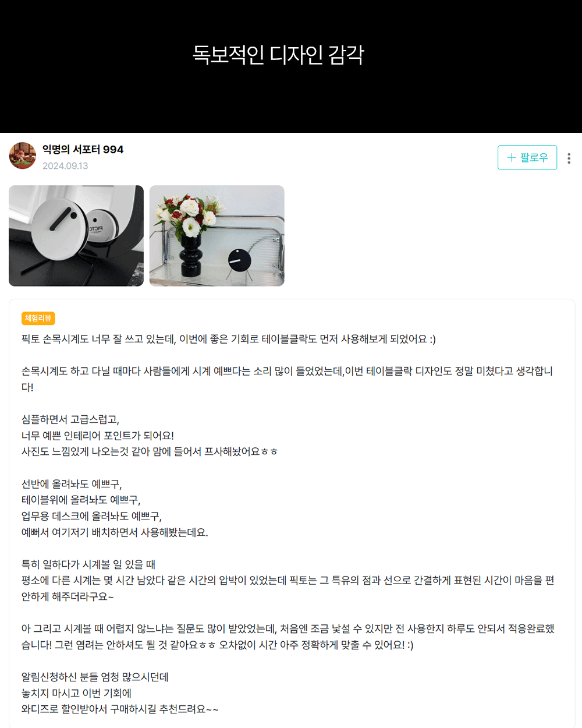
Task: Click the line 업무용 데스크에 올려놔도 예쁘구
Action: (91, 516)
